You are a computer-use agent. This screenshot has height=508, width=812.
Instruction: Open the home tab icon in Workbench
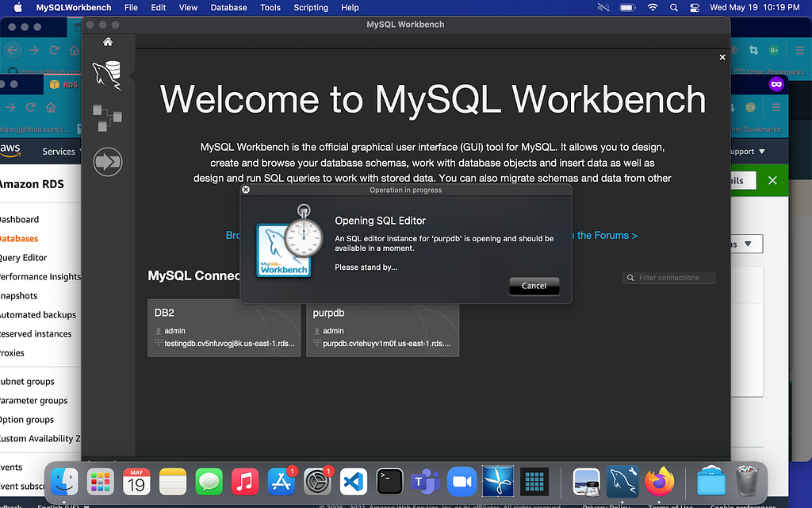point(108,42)
